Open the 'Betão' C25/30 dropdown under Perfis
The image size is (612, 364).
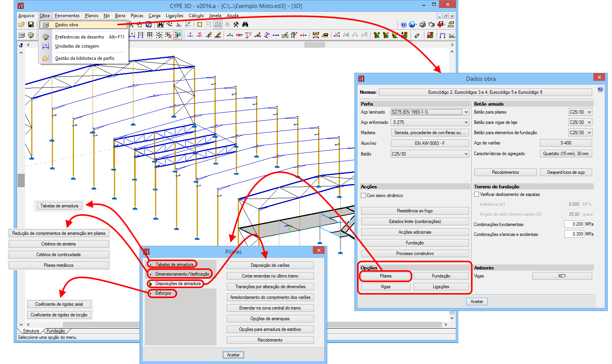pyautogui.click(x=430, y=154)
